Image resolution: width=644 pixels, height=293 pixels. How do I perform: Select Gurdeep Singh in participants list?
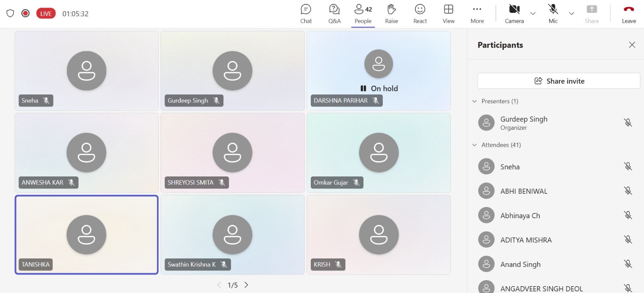tap(555, 123)
